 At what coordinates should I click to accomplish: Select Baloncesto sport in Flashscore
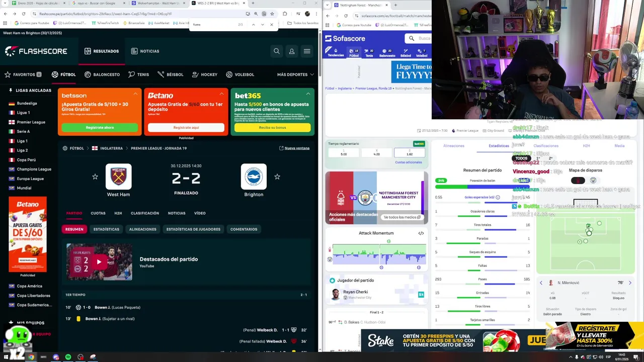tap(102, 74)
